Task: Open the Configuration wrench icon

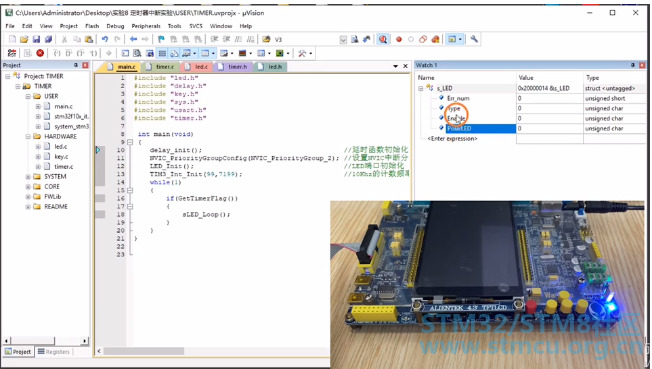Action: [474, 39]
